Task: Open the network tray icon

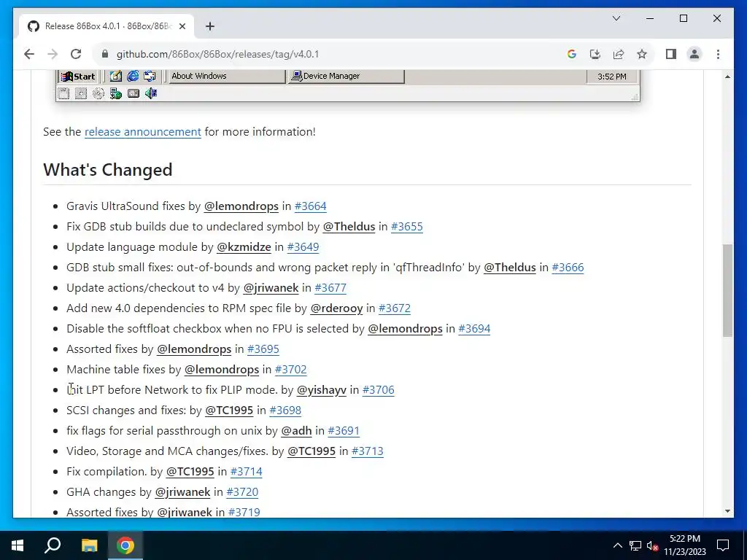Action: click(635, 545)
